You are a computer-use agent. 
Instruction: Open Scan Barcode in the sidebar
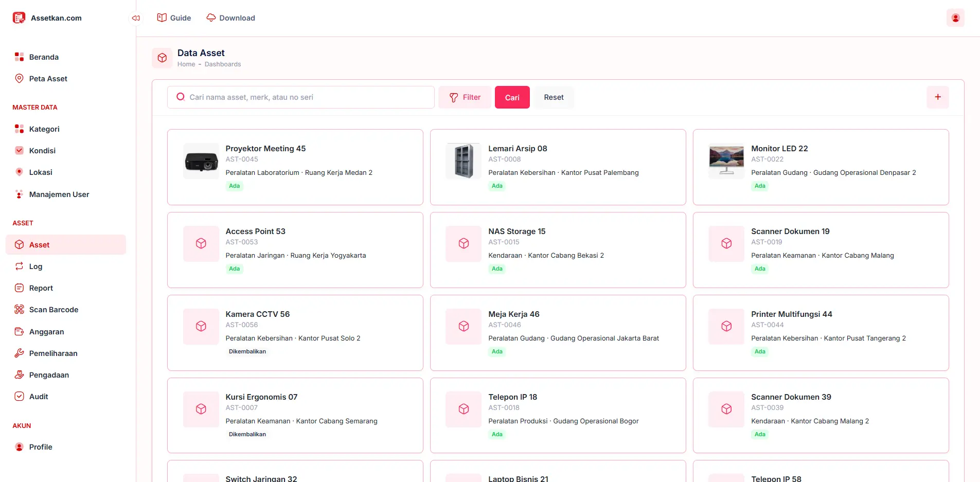click(66, 310)
